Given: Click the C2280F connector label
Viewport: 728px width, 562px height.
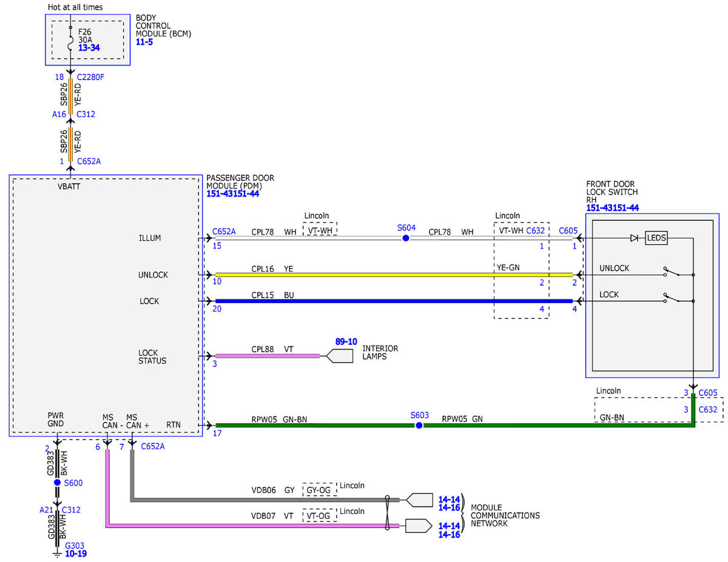Looking at the screenshot, I should point(90,77).
